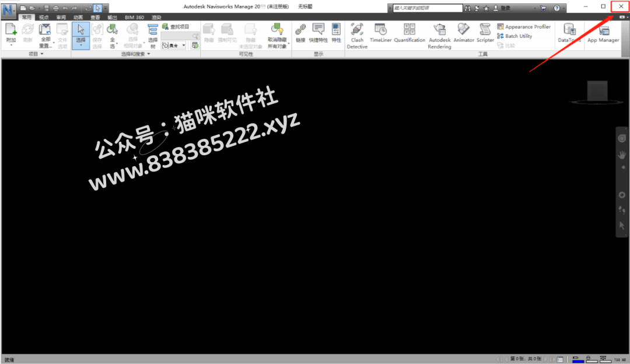Open the Scripter tool
Image resolution: width=630 pixels, height=364 pixels.
point(485,33)
